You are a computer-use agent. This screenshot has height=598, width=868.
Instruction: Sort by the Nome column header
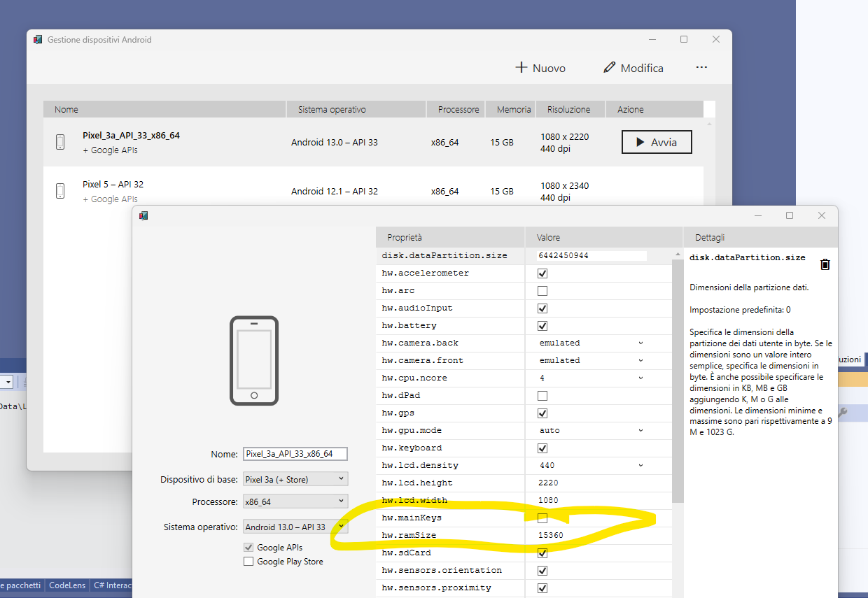164,109
